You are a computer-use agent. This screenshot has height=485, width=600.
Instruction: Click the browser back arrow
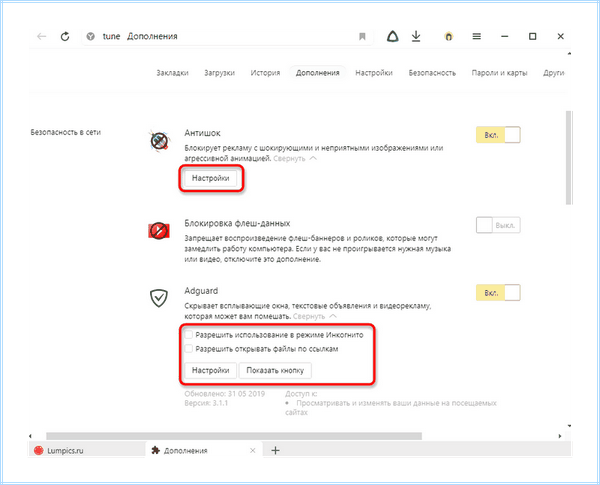click(x=41, y=36)
